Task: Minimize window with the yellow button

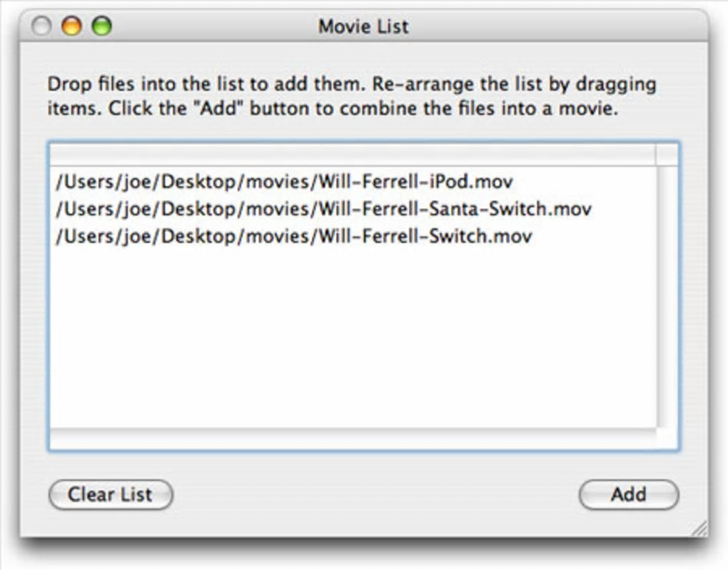Action: click(72, 27)
